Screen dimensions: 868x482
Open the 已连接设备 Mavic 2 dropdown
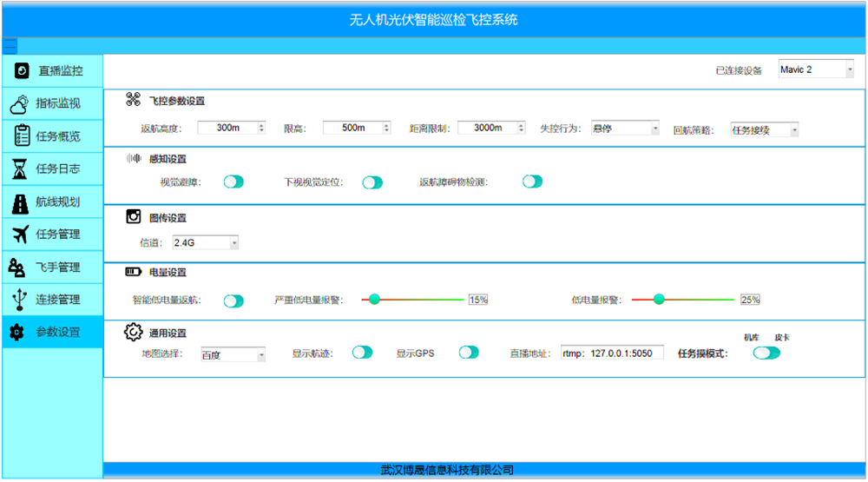click(x=815, y=69)
